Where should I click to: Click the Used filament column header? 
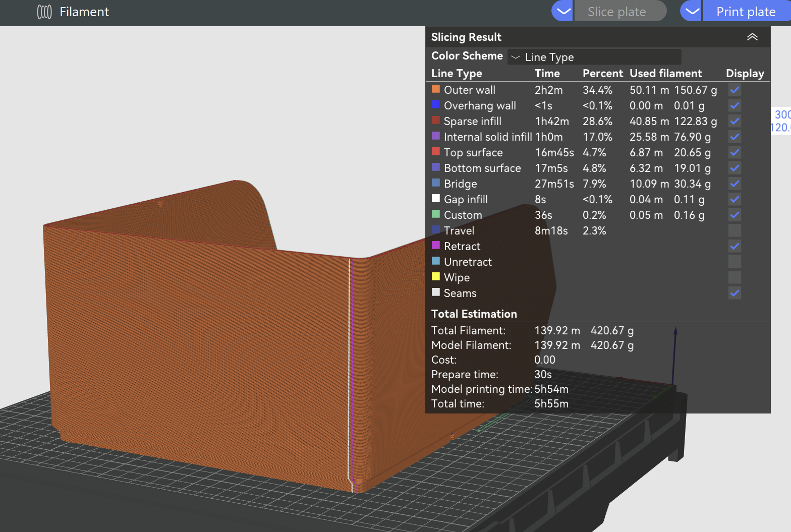click(x=665, y=74)
